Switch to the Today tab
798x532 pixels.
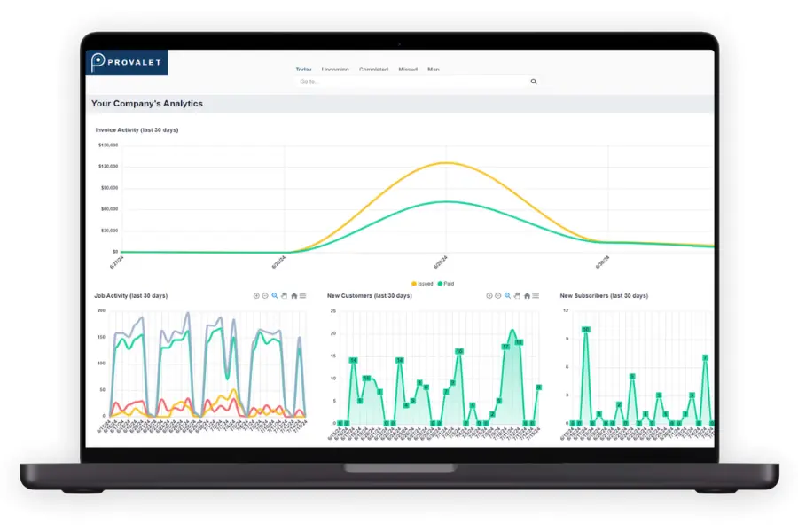coord(303,69)
